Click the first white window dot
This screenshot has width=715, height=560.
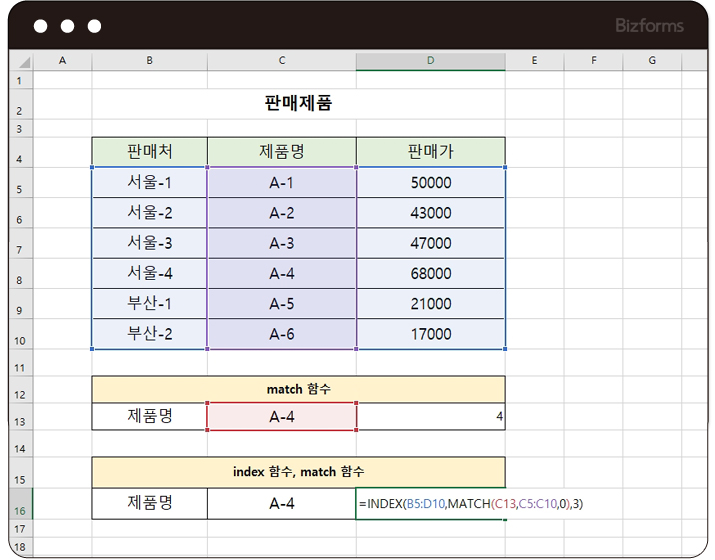pyautogui.click(x=41, y=27)
